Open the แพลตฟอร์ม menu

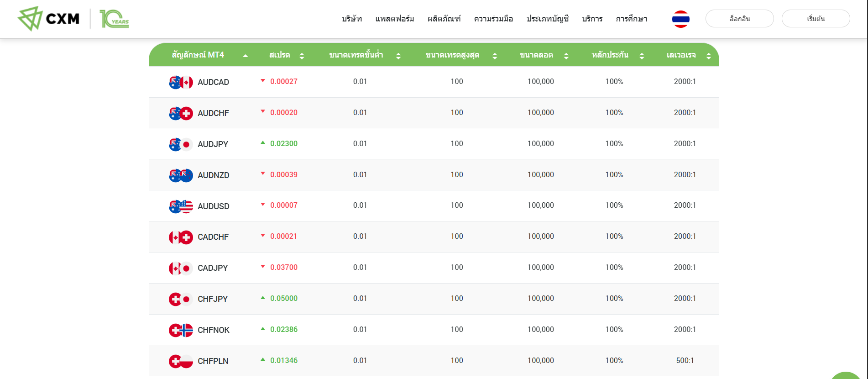tap(395, 19)
